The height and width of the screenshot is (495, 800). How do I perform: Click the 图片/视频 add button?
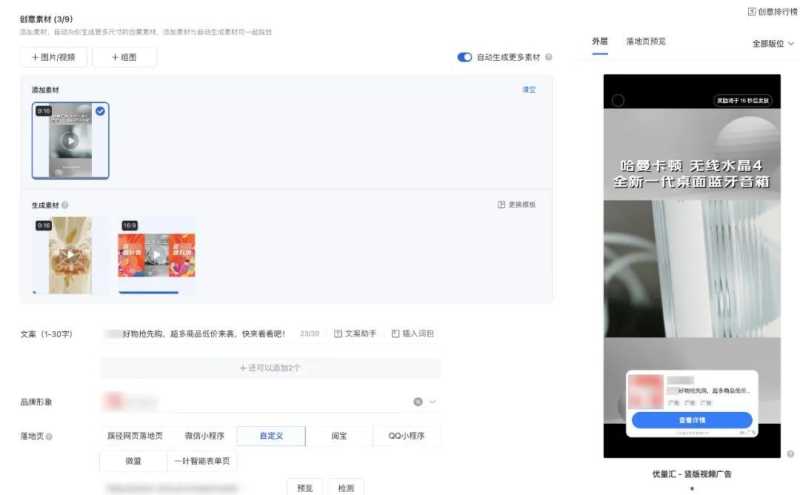(x=54, y=57)
